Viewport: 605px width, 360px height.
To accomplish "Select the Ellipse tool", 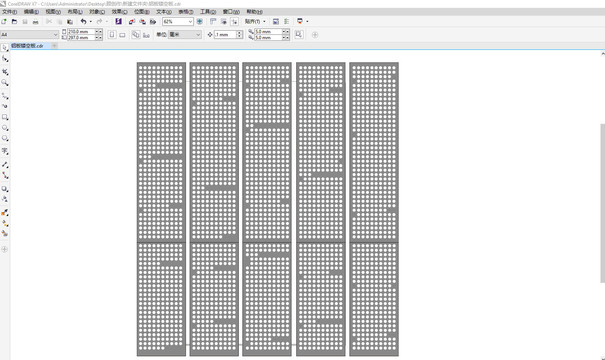I will (5, 128).
